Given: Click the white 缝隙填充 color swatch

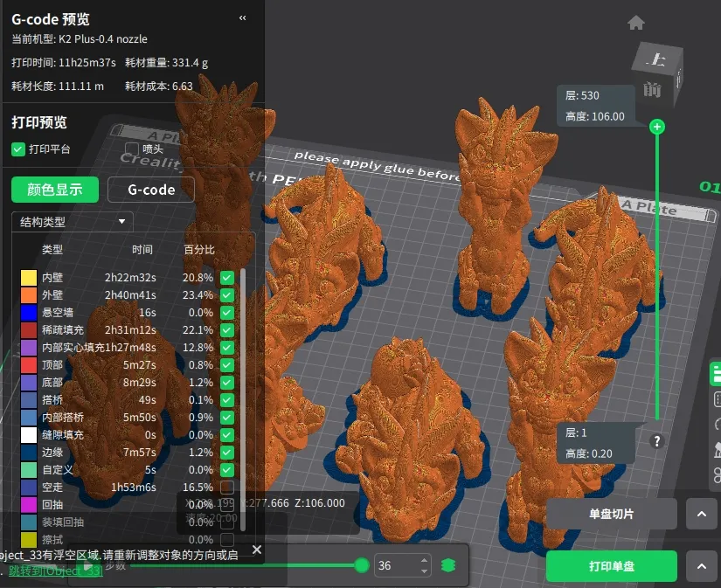Looking at the screenshot, I should pos(29,435).
